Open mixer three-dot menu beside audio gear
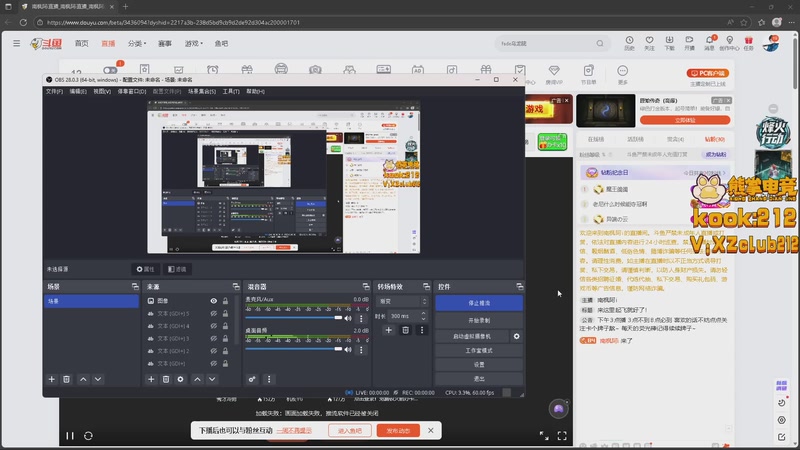Screen dimensions: 800x450 269,379
